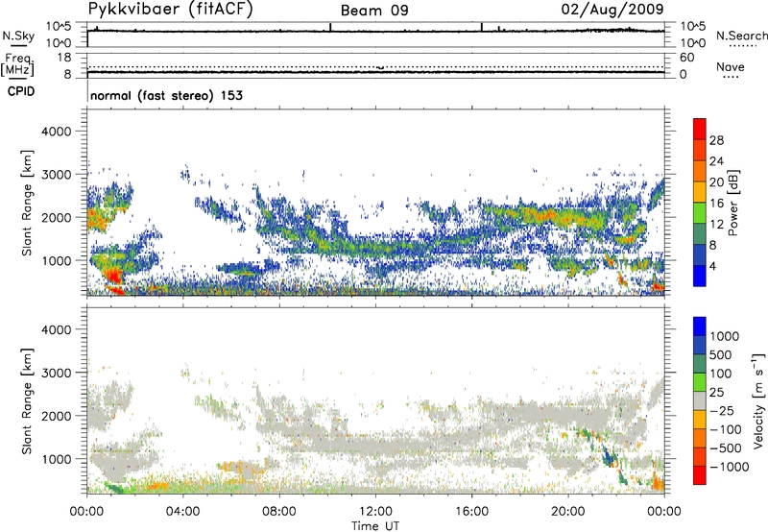768x532 pixels.
Task: Click the 'Nave' legend label
Action: 731,66
